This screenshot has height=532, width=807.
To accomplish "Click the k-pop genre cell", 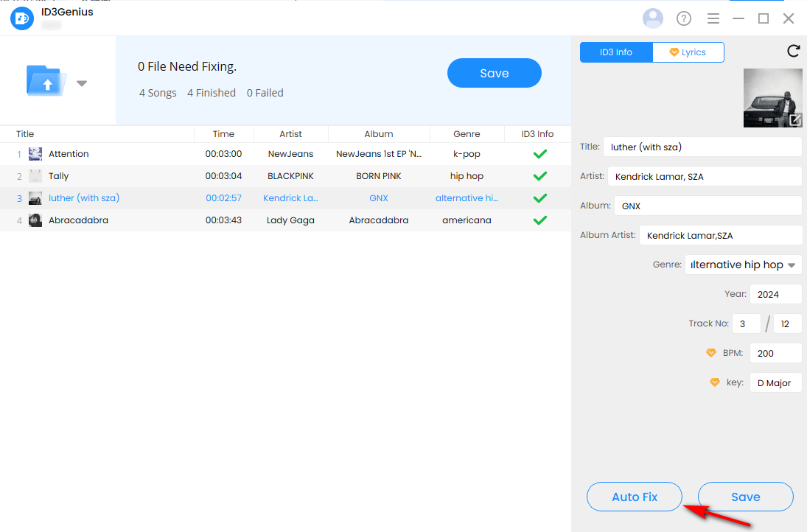I will pos(467,154).
